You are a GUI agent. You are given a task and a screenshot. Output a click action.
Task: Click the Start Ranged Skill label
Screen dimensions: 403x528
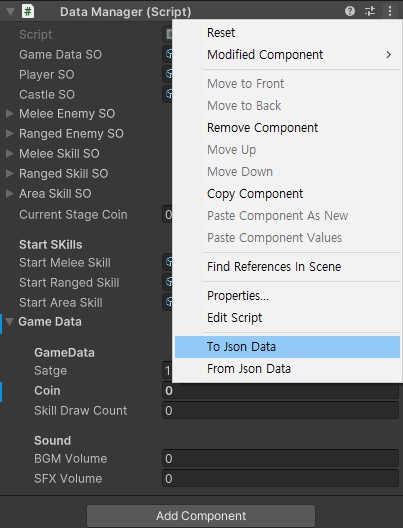click(69, 283)
